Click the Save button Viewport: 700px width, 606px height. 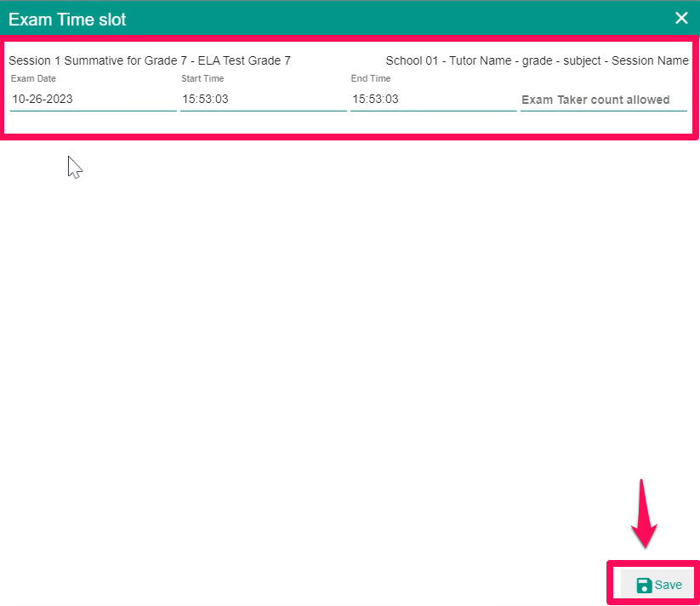pos(657,585)
